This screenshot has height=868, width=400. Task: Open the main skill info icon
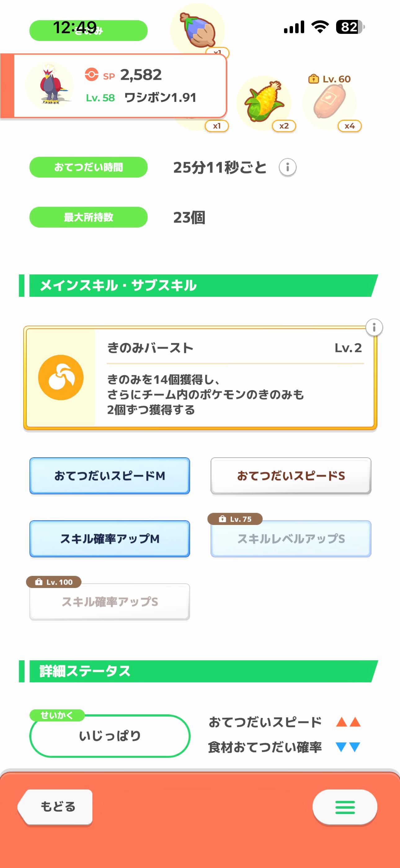click(374, 327)
